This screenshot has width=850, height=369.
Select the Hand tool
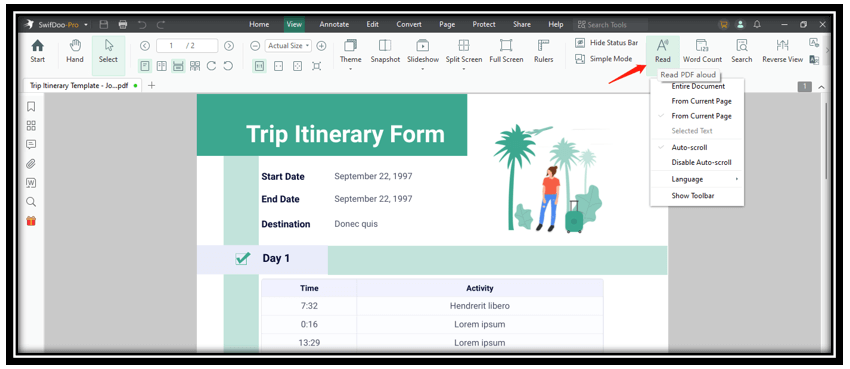75,51
